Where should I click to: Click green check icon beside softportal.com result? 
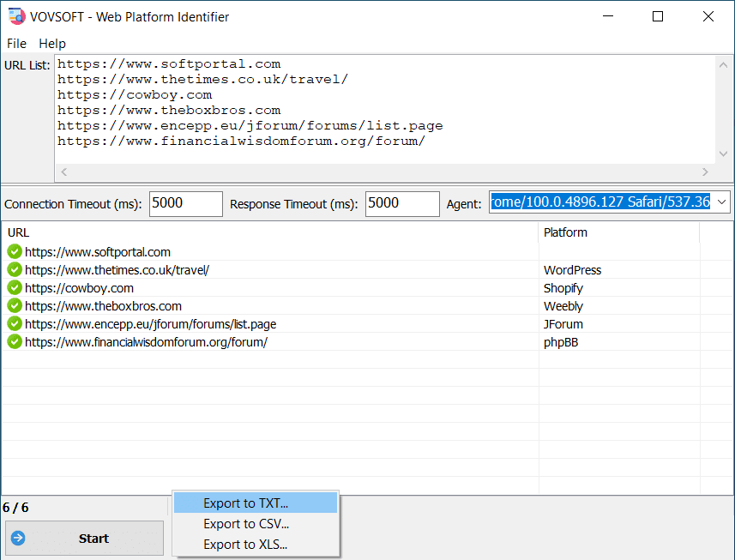tap(15, 252)
